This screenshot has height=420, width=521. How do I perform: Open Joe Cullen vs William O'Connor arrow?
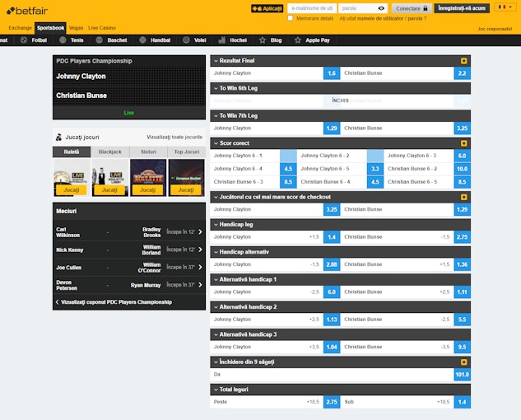click(200, 267)
